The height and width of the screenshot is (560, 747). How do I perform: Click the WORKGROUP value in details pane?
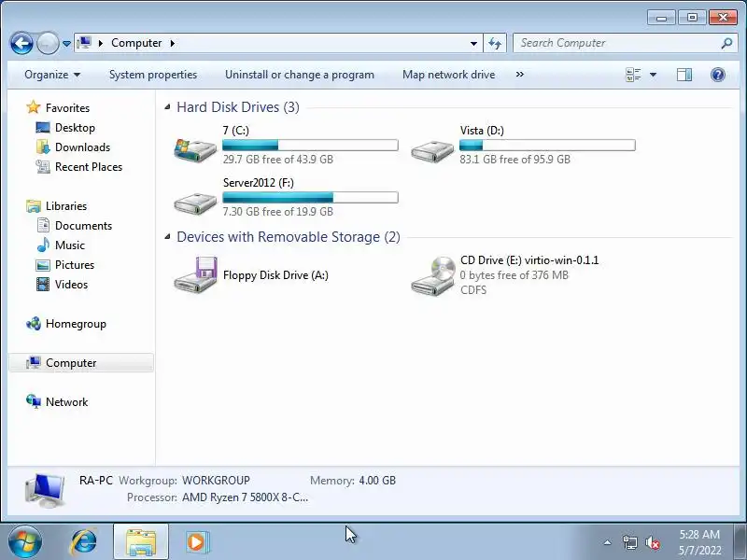(216, 481)
